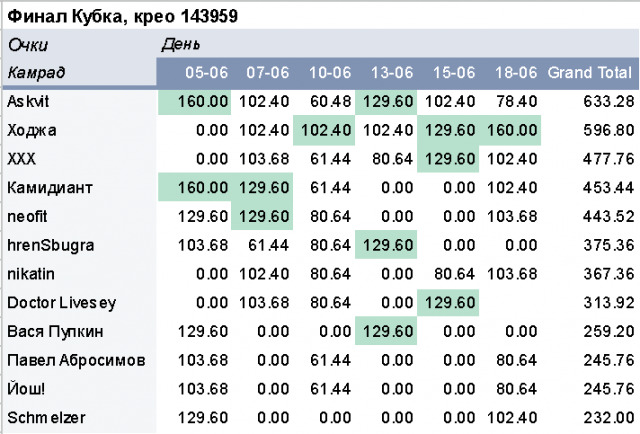Select the 07-06 column header
This screenshot has height=434, width=640.
(x=267, y=73)
